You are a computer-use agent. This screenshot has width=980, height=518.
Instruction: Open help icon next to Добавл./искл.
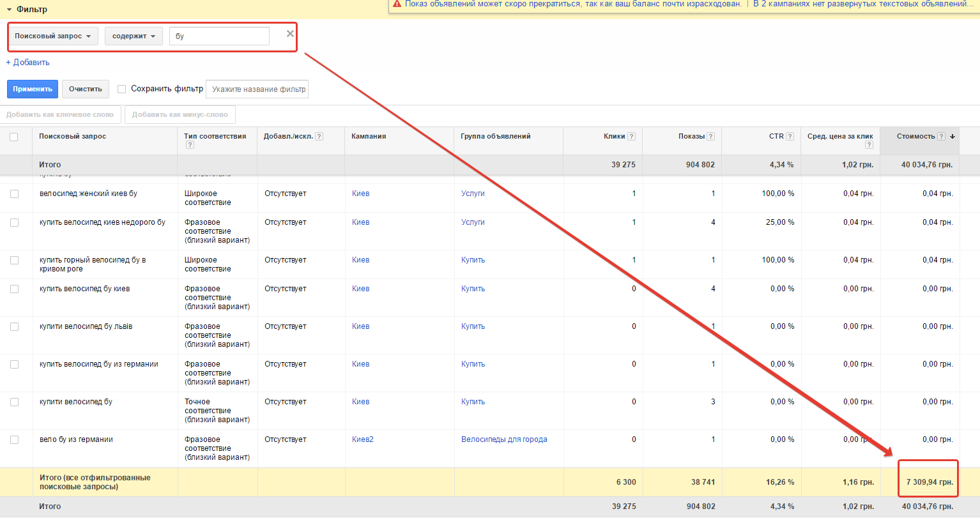coord(319,136)
